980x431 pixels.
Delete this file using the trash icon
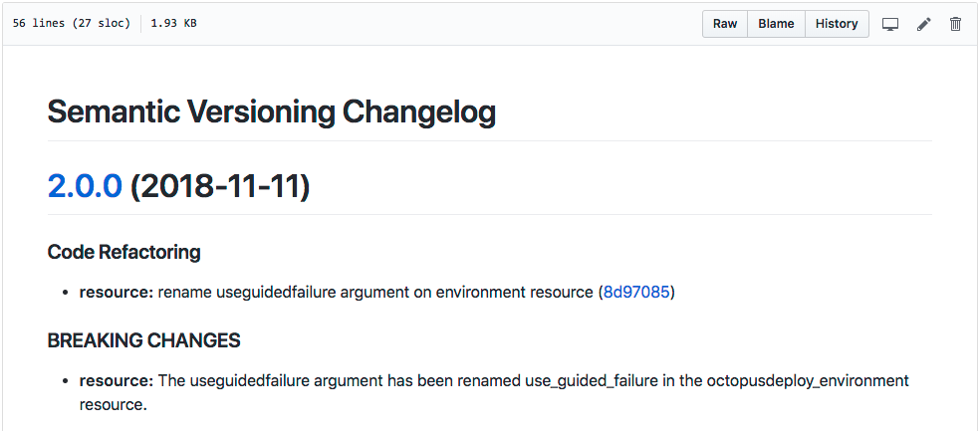click(955, 24)
